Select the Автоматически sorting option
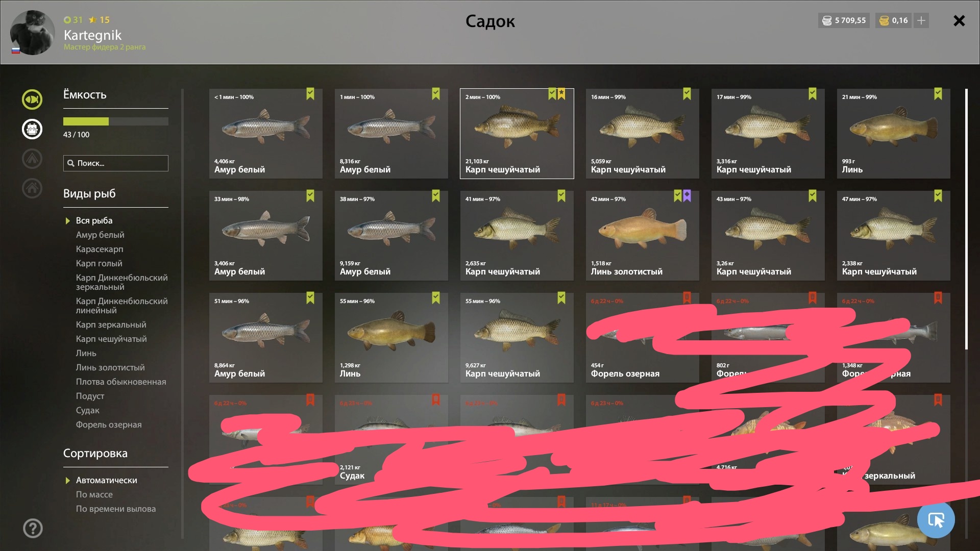Screen dimensions: 980x551 point(106,480)
